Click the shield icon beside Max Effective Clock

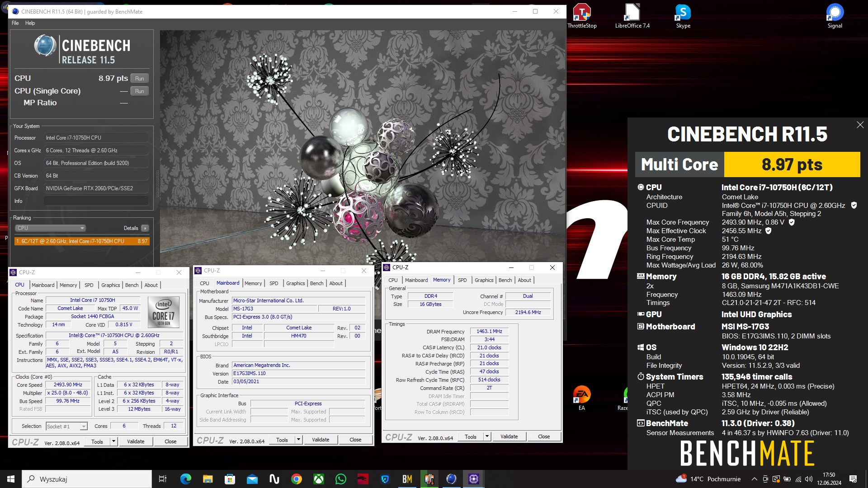click(x=769, y=231)
